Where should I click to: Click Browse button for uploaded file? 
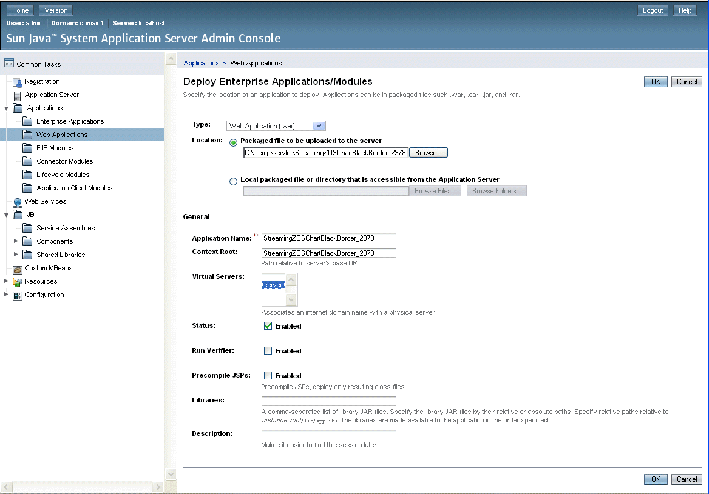point(428,153)
